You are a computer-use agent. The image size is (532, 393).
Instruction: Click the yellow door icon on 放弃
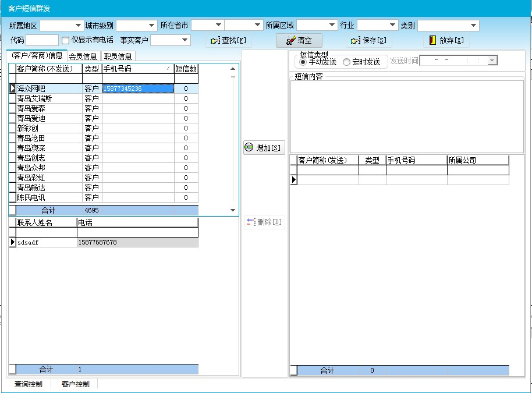(432, 40)
